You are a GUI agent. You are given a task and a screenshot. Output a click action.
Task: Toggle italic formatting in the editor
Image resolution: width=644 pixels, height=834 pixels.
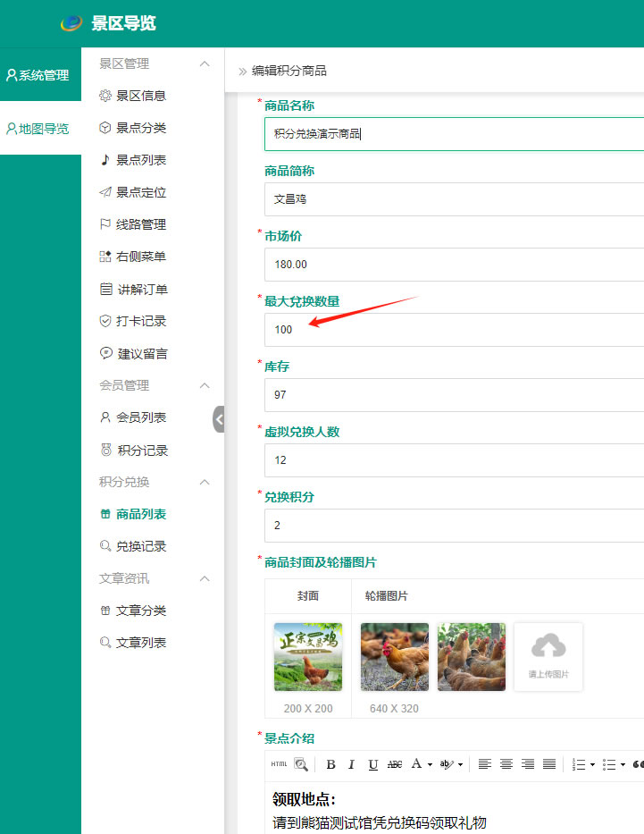pos(352,764)
